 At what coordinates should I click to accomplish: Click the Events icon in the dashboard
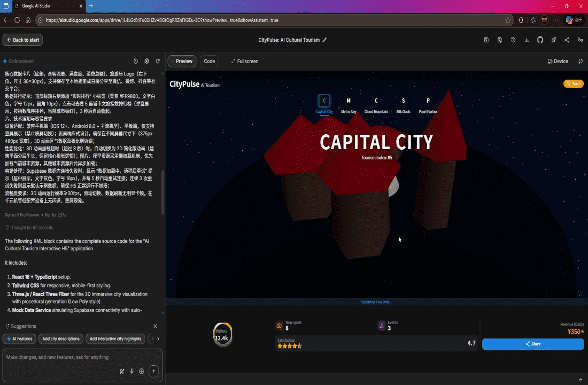point(381,325)
